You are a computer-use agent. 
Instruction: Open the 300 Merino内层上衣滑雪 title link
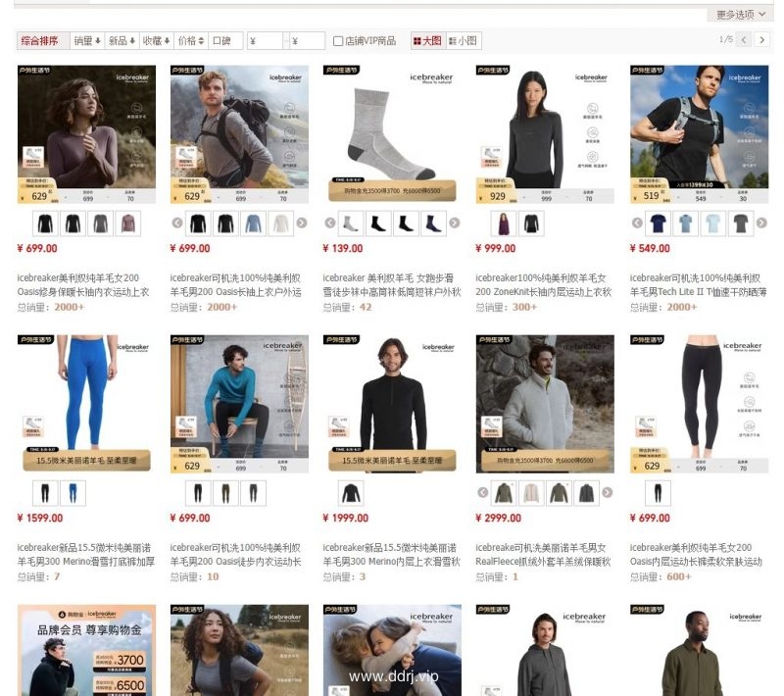tap(391, 555)
